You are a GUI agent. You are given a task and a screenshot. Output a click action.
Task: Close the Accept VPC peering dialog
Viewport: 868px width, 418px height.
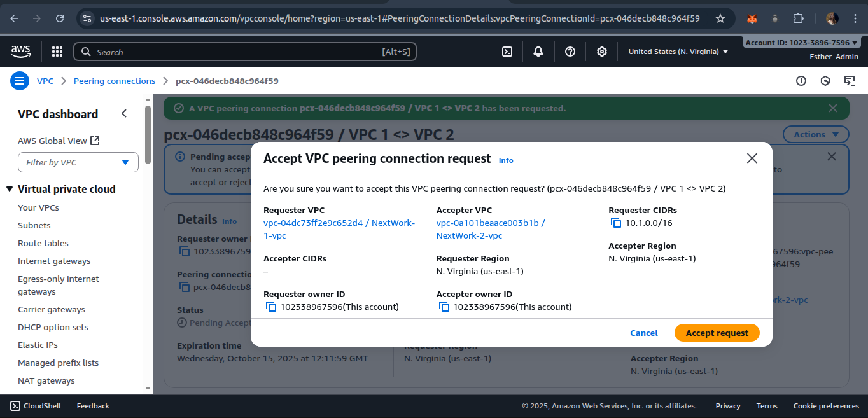752,158
